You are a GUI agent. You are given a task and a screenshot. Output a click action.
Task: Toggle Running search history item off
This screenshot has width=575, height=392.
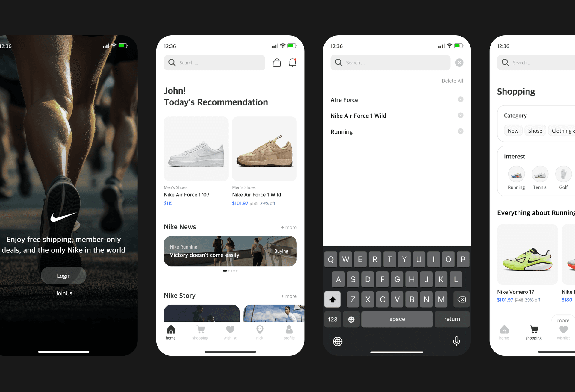click(461, 131)
